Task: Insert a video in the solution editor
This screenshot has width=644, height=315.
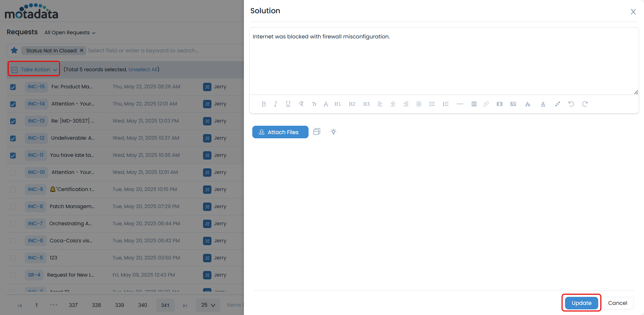Action: pyautogui.click(x=499, y=104)
